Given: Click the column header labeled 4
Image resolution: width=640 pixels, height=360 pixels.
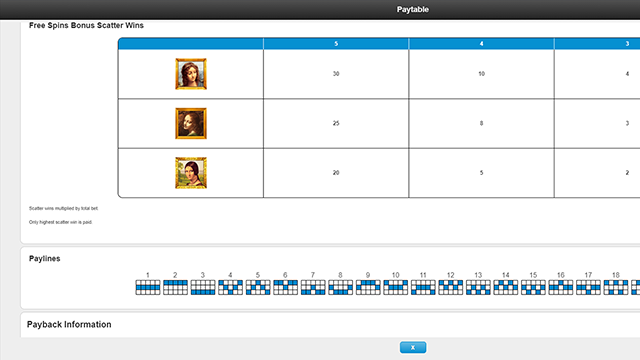Looking at the screenshot, I should coord(481,44).
